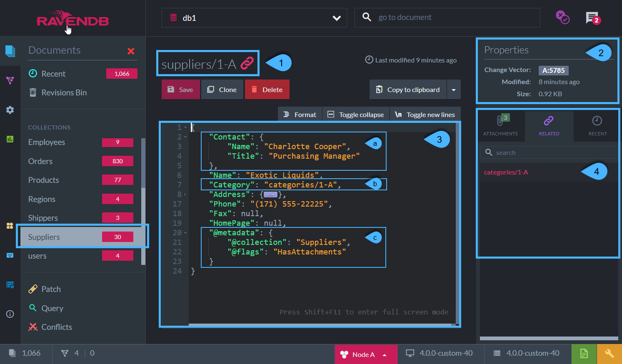
Task: Click the orange wrench icon in footer
Action: tap(610, 354)
